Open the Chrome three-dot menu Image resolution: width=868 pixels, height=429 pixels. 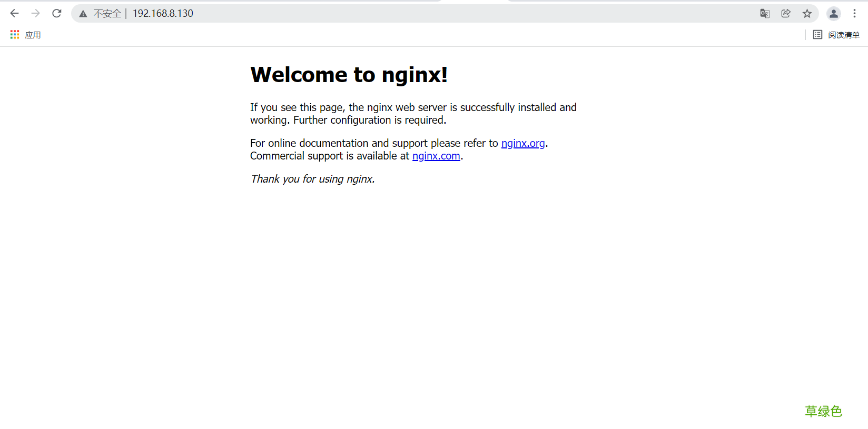tap(854, 14)
